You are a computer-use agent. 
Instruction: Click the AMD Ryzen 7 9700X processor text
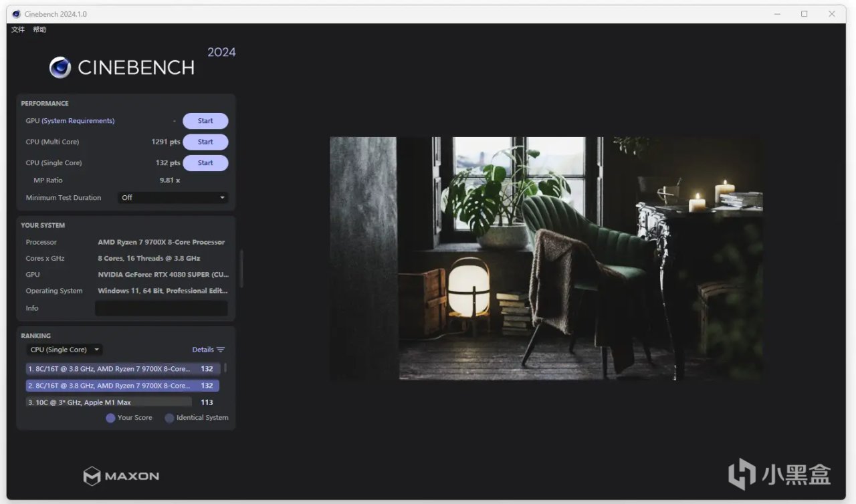coord(161,242)
